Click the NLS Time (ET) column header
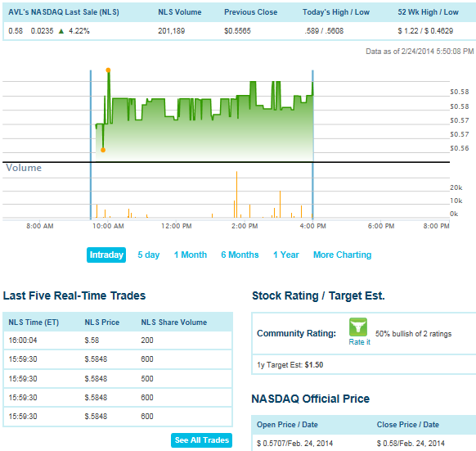 pyautogui.click(x=34, y=322)
